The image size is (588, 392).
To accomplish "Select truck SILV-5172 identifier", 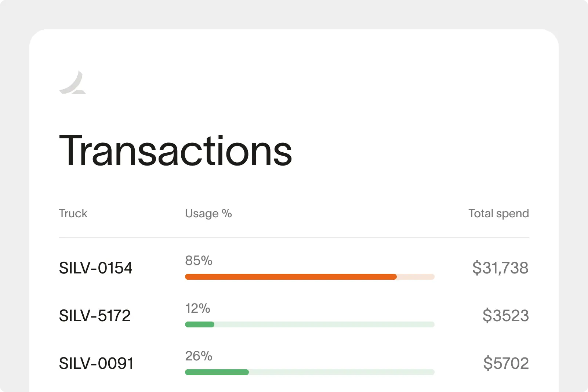I will [95, 316].
